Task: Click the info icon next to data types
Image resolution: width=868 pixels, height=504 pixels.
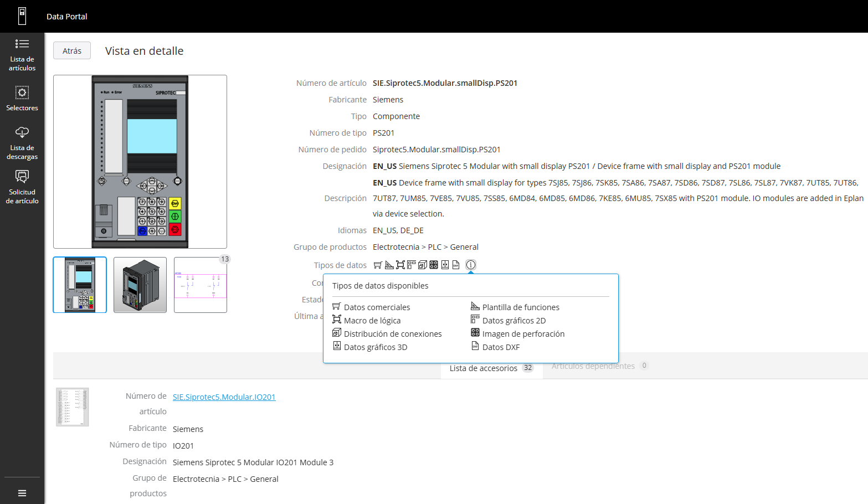Action: click(x=471, y=265)
